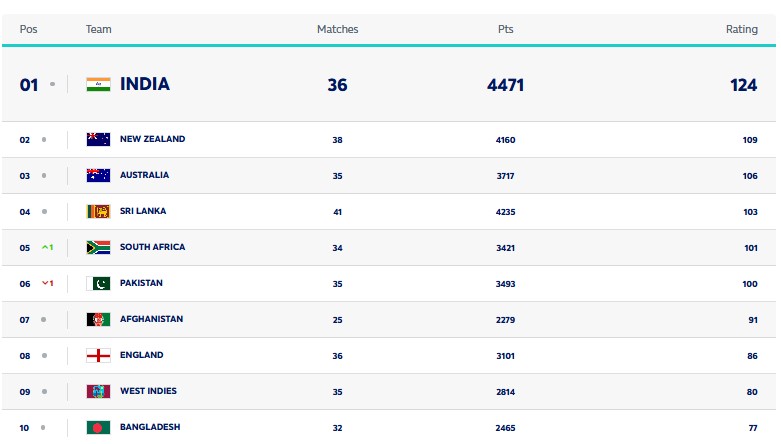Sort by the Rating column header
The width and height of the screenshot is (781, 444).
[x=741, y=30]
